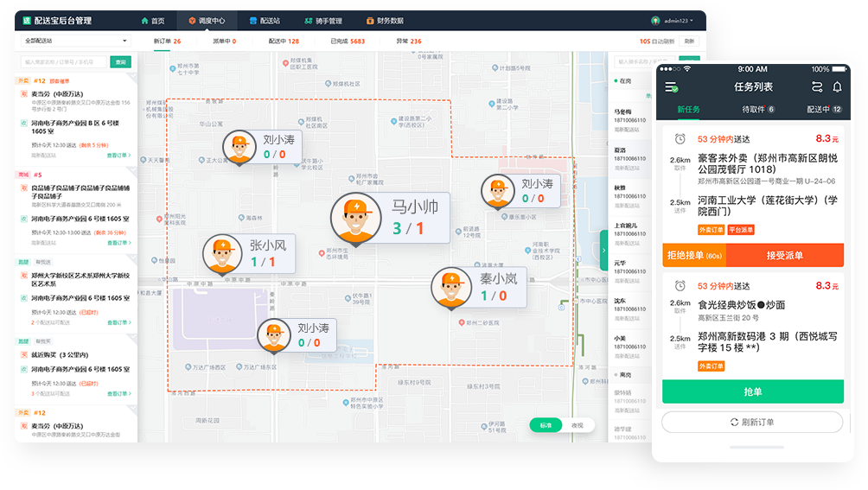Viewport: 868px width, 490px height.
Task: Tap the route switch icon beside the bell
Action: tap(817, 87)
